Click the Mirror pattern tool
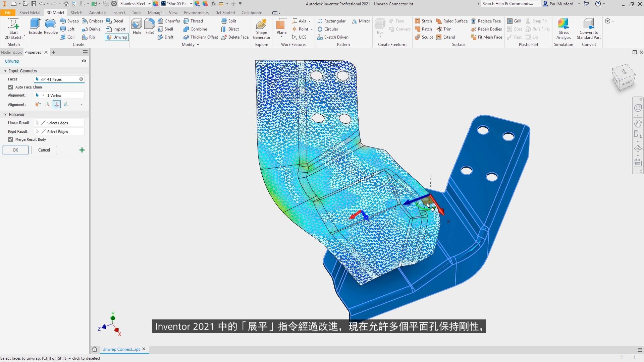The image size is (644, 362). click(x=361, y=21)
